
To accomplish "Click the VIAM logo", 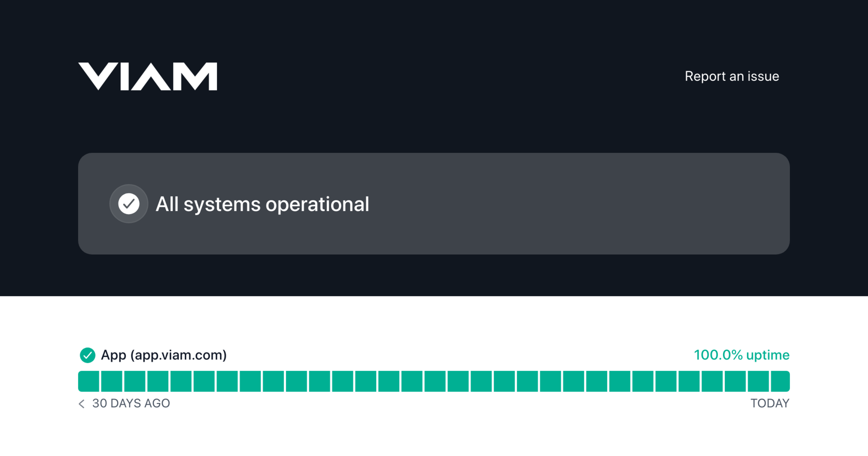I will [x=148, y=76].
